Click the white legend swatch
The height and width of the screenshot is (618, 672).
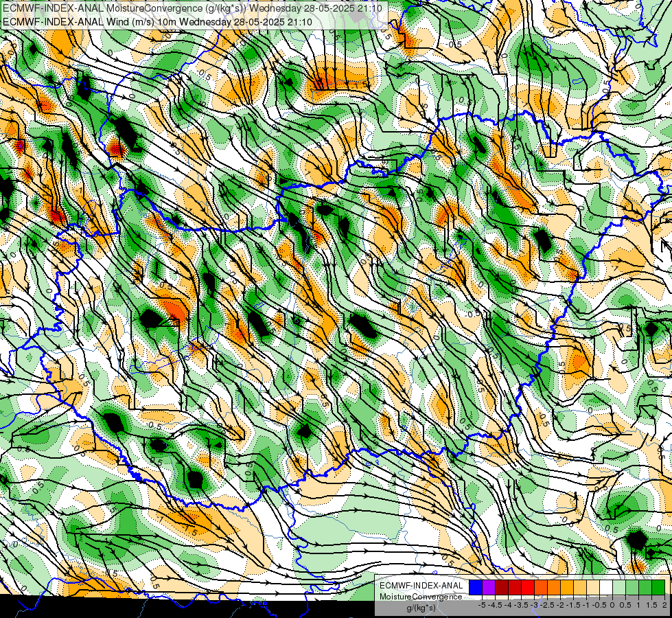pos(606,588)
